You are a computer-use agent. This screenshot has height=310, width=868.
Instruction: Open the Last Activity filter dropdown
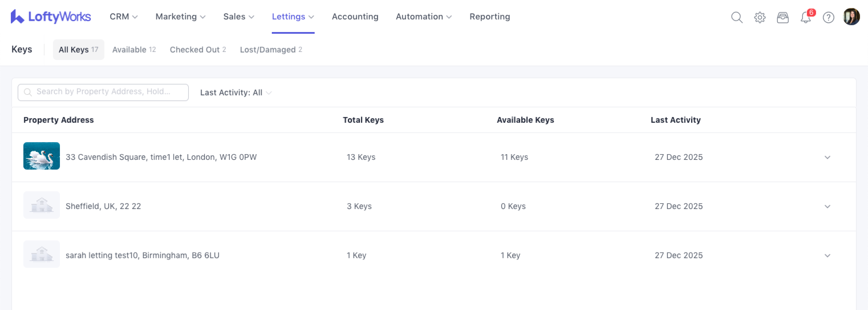pyautogui.click(x=236, y=92)
